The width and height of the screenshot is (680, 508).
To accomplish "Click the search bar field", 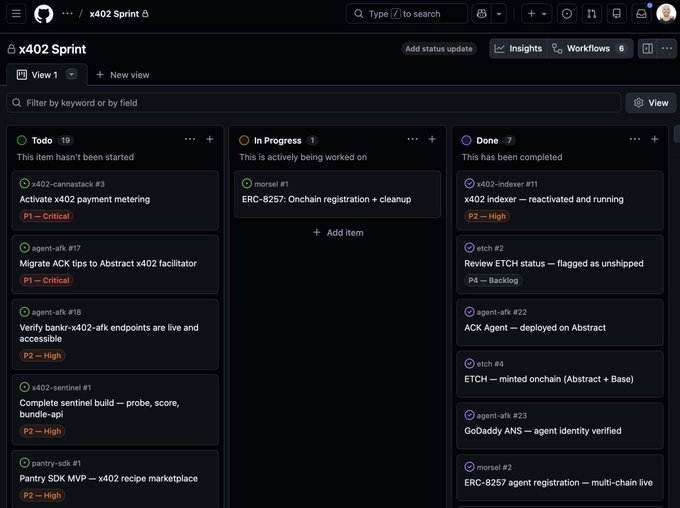I will coord(406,13).
